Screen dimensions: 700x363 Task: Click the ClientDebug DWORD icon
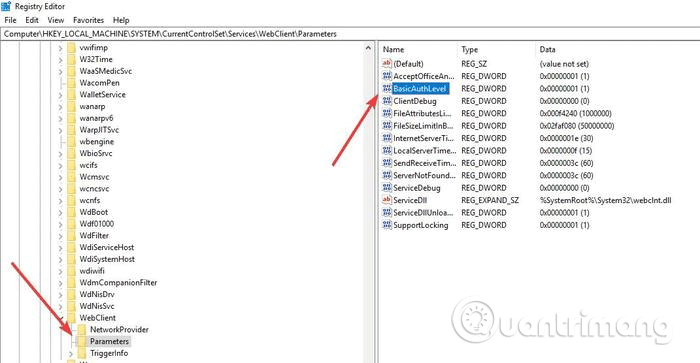coord(387,101)
